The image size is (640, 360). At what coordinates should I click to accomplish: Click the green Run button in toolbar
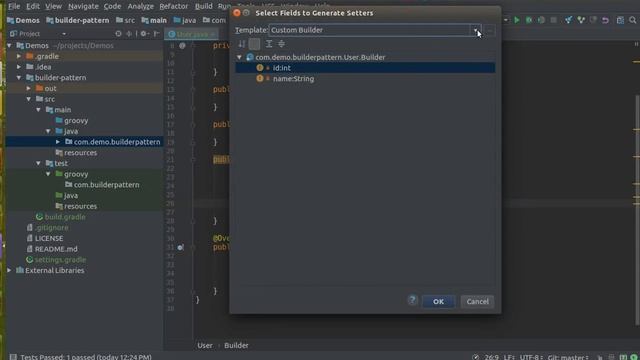pos(517,20)
